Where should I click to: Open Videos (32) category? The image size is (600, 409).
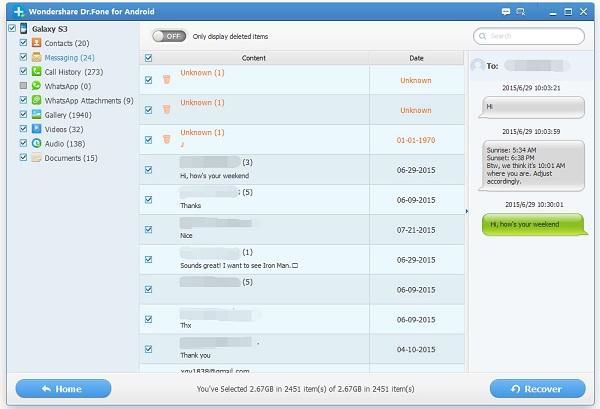click(64, 129)
